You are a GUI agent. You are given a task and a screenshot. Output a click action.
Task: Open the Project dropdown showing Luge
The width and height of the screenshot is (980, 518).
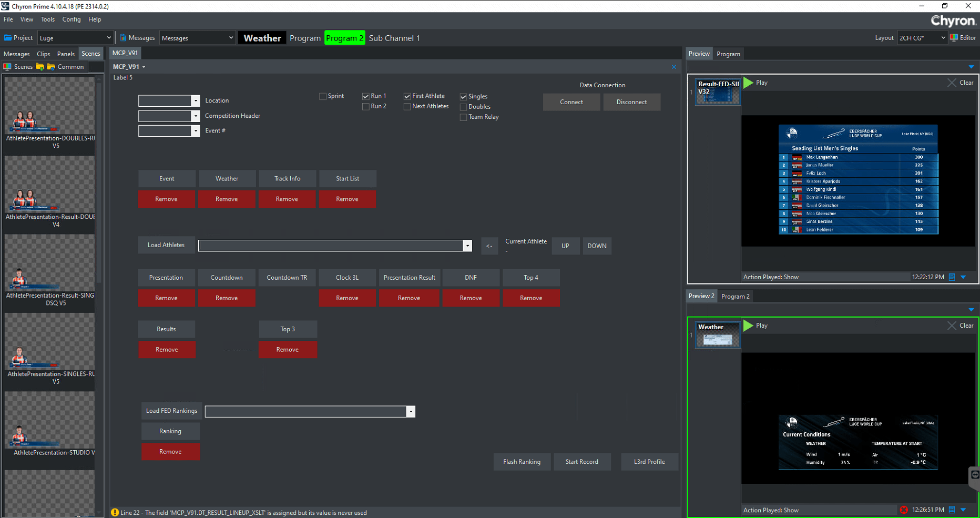click(x=75, y=38)
